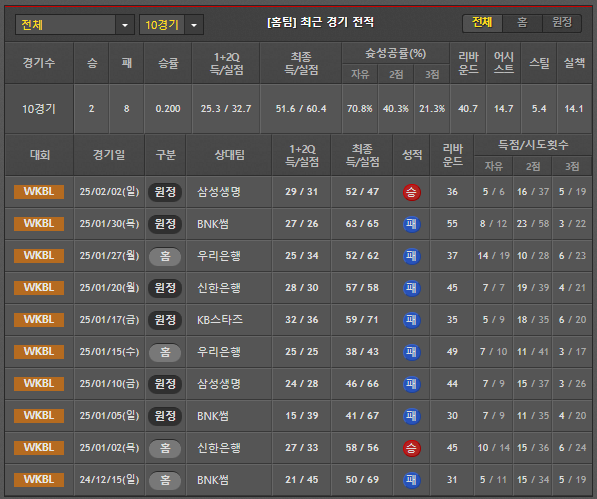Click the red 승 icon for 삼성생명 25/02/02

click(412, 192)
